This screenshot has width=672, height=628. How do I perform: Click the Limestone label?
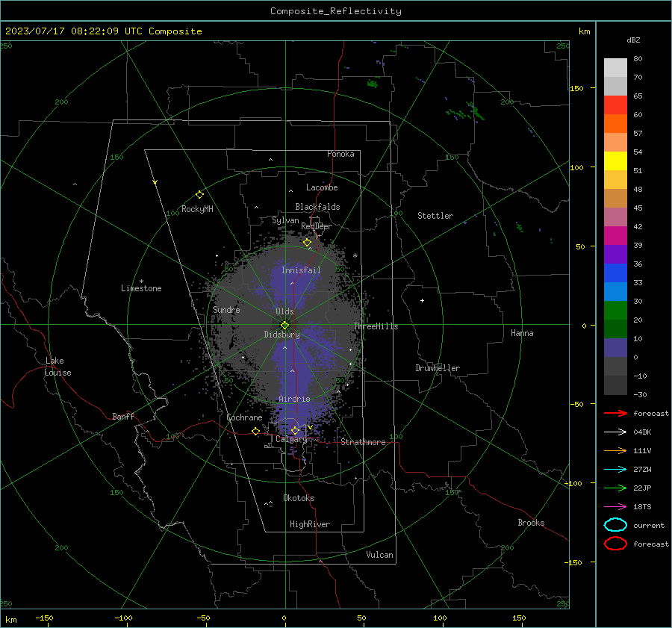coord(141,288)
